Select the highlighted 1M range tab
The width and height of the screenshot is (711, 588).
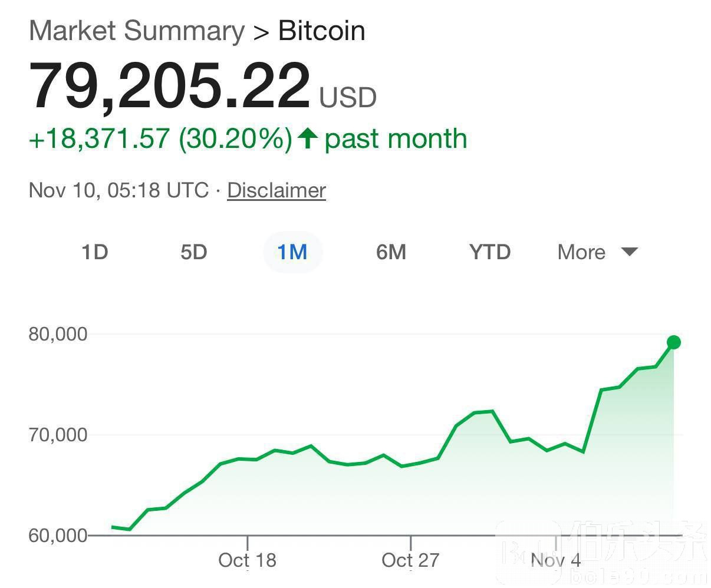(x=292, y=252)
